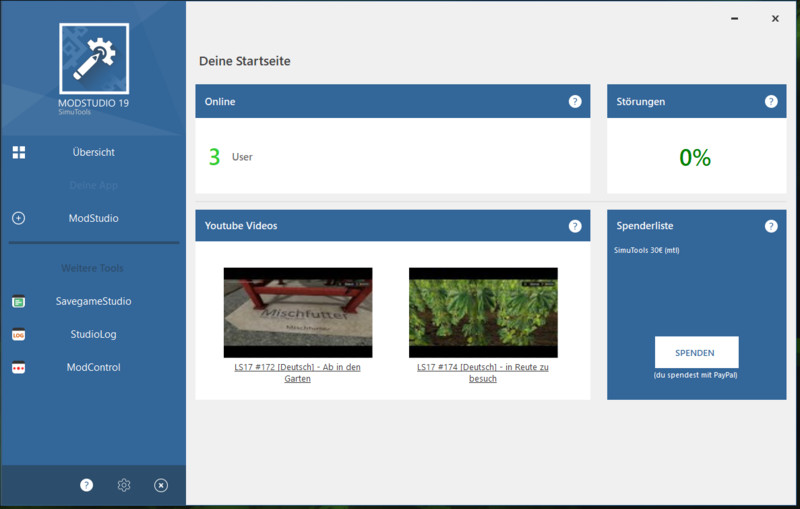Click the Übersicht grid icon

(x=19, y=152)
